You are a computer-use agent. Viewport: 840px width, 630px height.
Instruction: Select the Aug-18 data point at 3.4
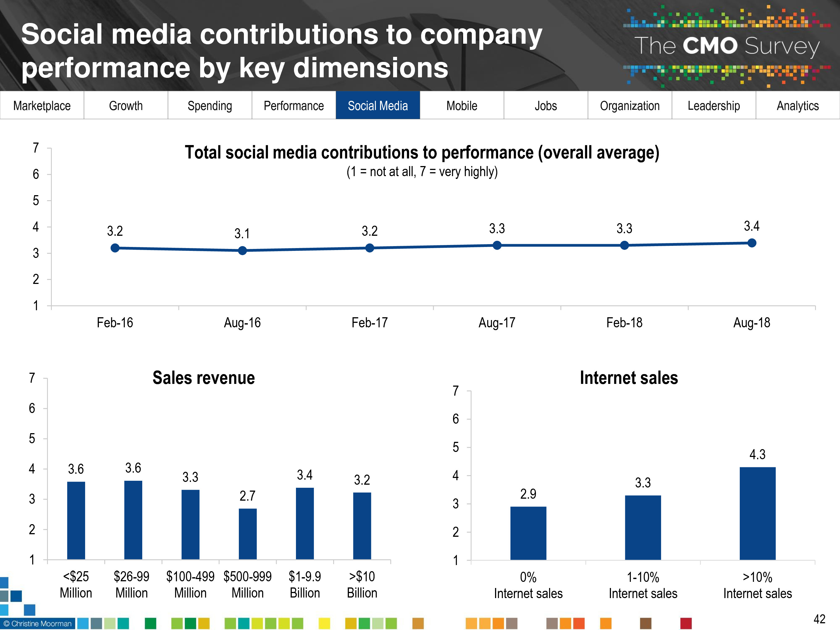click(x=752, y=243)
